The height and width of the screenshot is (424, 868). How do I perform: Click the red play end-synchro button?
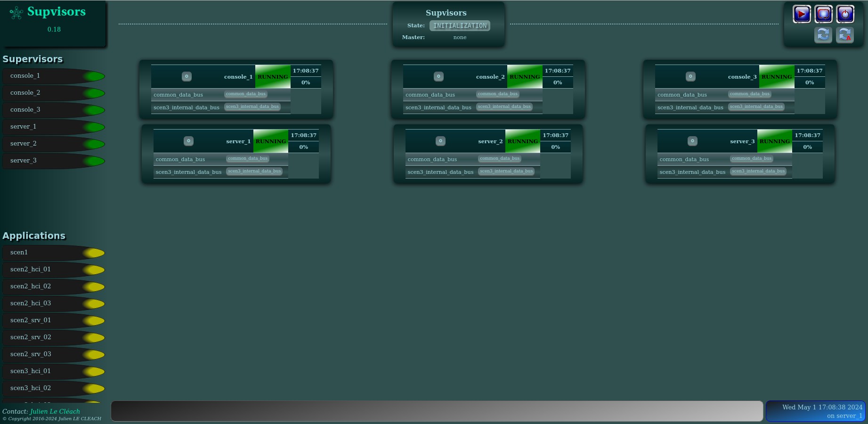tap(802, 14)
